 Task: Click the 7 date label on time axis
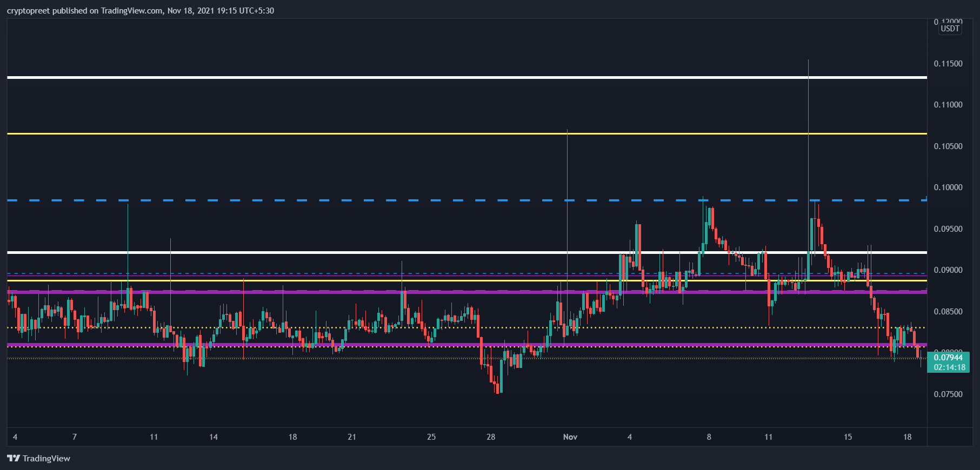pos(75,437)
